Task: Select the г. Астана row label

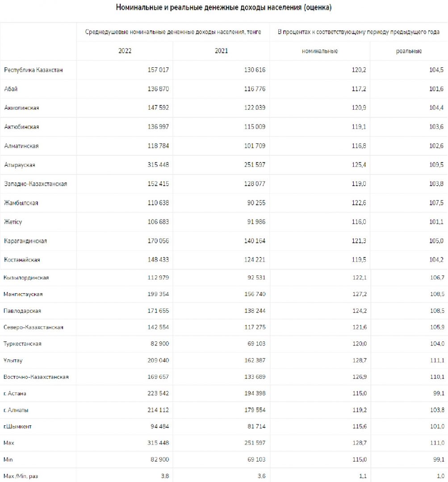Action: (15, 394)
